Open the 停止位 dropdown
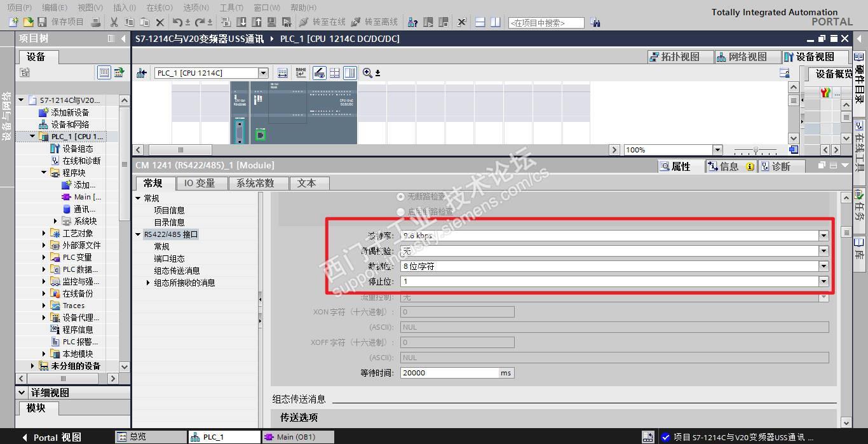 click(x=824, y=281)
